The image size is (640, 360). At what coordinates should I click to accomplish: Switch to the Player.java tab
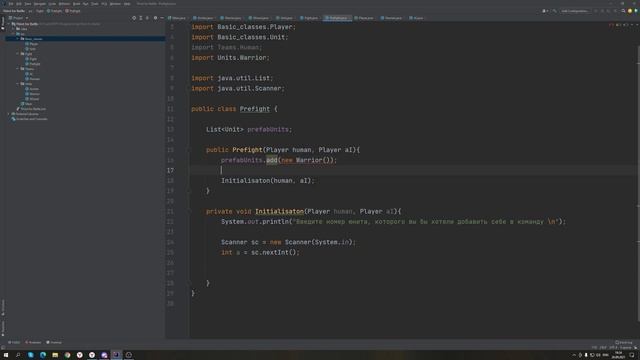[363, 18]
